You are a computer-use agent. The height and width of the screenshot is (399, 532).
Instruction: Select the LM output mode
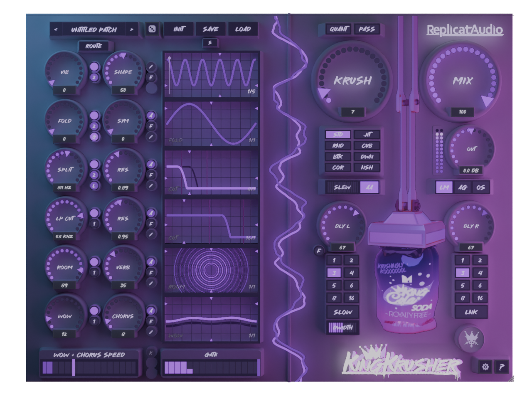[444, 187]
